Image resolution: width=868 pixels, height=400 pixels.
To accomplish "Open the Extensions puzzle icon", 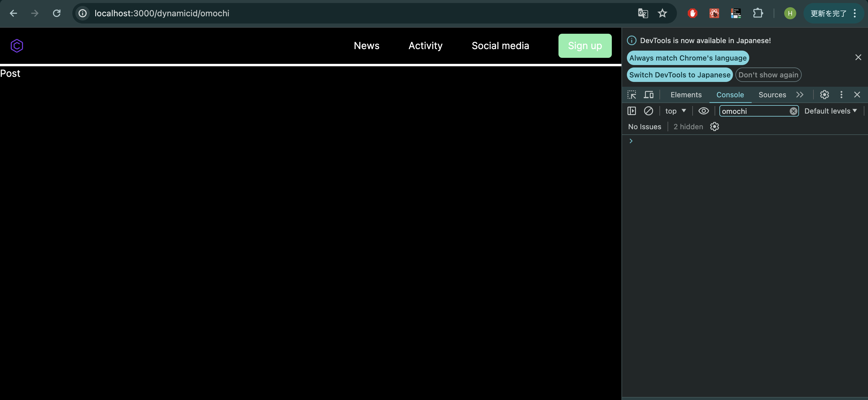I will [x=758, y=14].
